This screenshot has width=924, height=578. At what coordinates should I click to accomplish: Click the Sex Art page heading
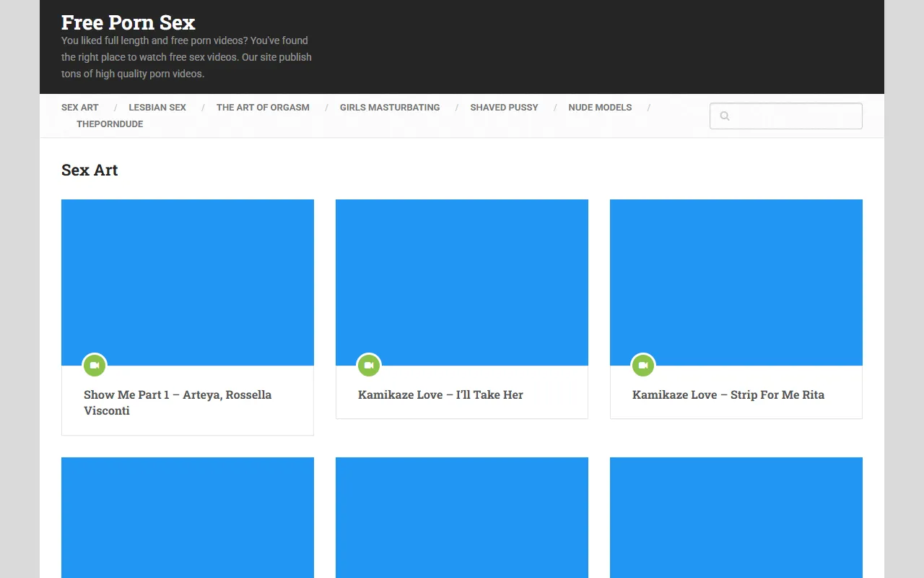90,171
